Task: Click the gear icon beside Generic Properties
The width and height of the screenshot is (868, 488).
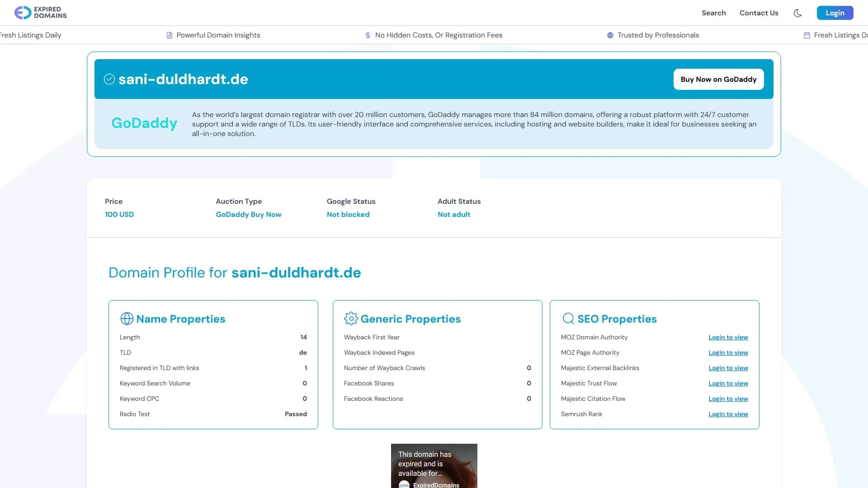Action: 350,318
